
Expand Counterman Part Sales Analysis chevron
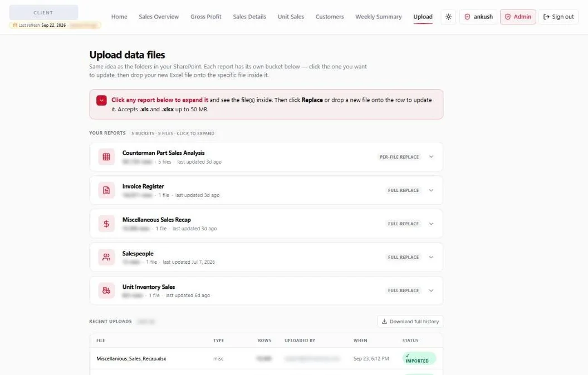click(x=431, y=157)
